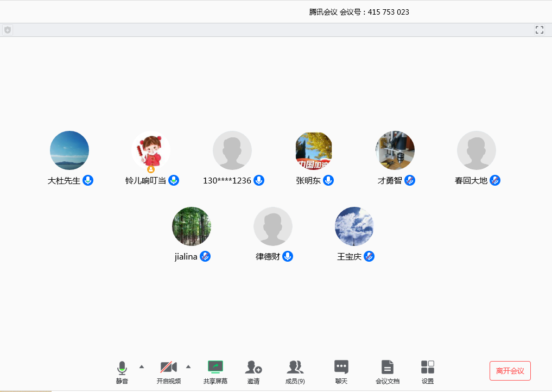Screen dimensions: 552x392
Task: Select 才勇智's drill press avatar
Action: 395,150
